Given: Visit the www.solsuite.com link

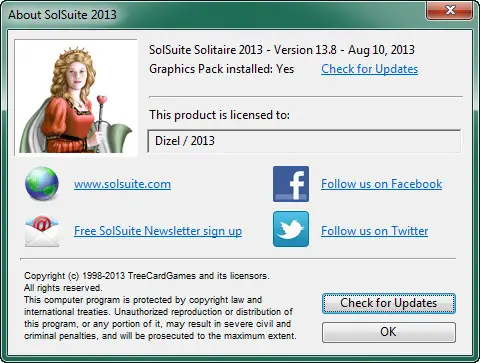Looking at the screenshot, I should click(x=122, y=184).
